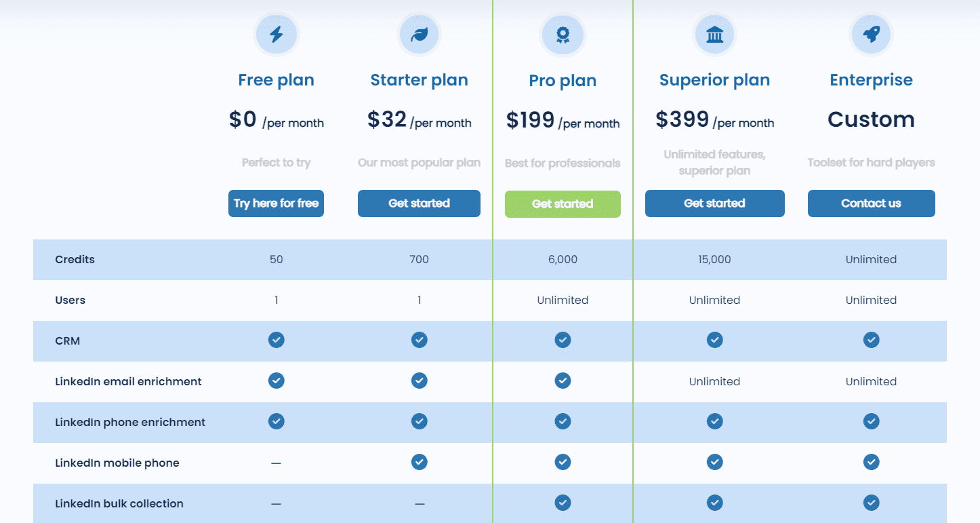Click the rocket icon above Enterprise
This screenshot has width=980, height=523.
point(871,35)
